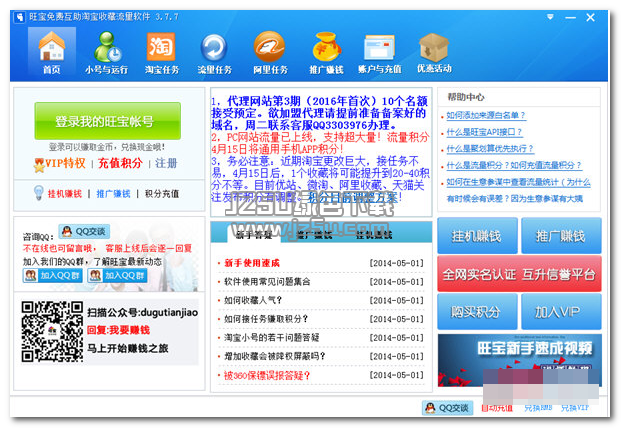Open 如何收藏人气? article
Image resolution: width=621 pixels, height=428 pixels.
(253, 301)
